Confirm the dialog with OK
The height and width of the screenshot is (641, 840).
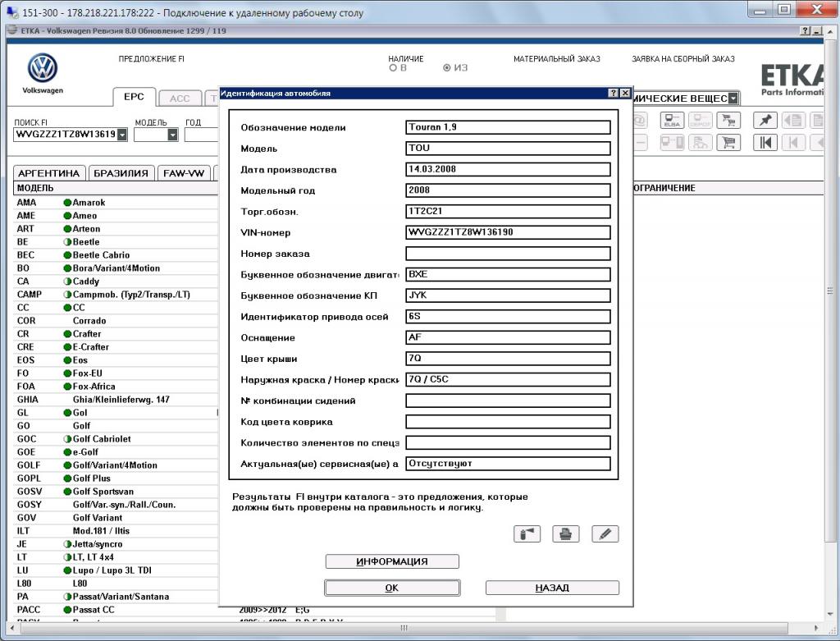[x=392, y=588]
